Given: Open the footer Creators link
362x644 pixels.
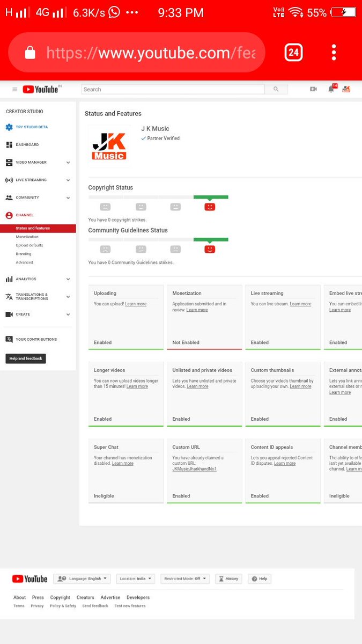Looking at the screenshot, I should tap(85, 597).
